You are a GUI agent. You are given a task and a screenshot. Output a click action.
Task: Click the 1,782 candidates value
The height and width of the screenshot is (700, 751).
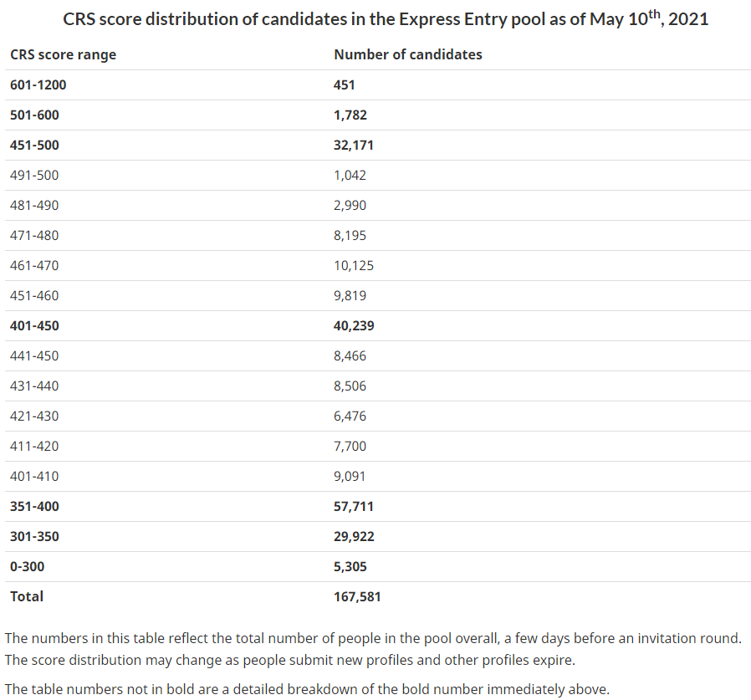[x=350, y=115]
